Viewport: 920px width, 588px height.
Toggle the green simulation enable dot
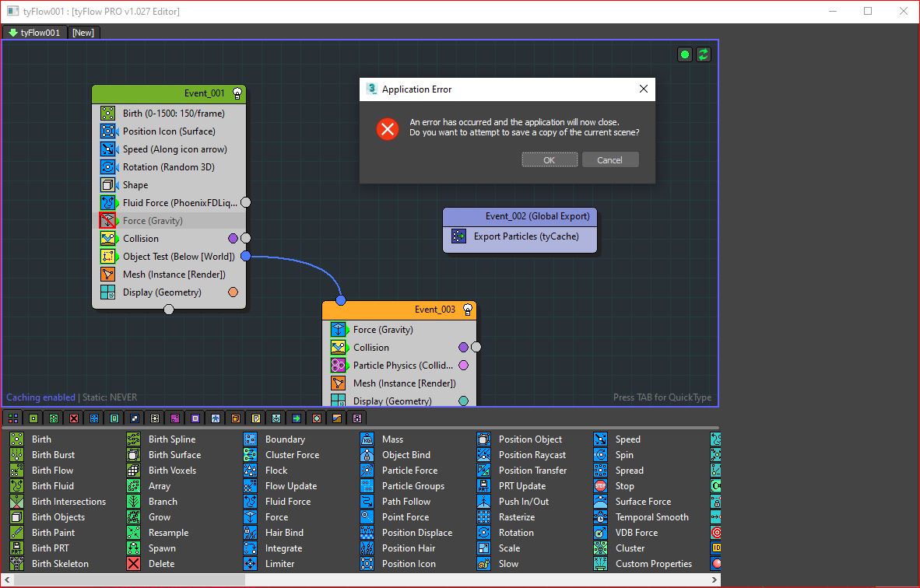pyautogui.click(x=684, y=54)
